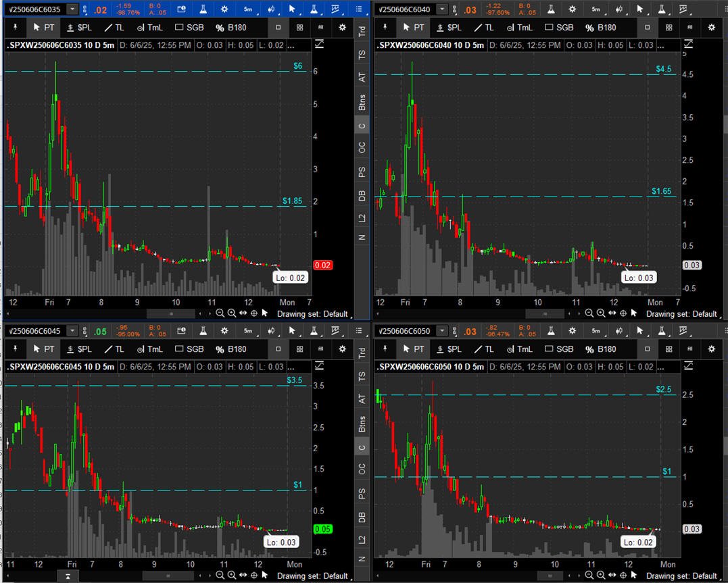Click the 5m timeframe button in top-left chart
The image size is (728, 583).
[248, 9]
